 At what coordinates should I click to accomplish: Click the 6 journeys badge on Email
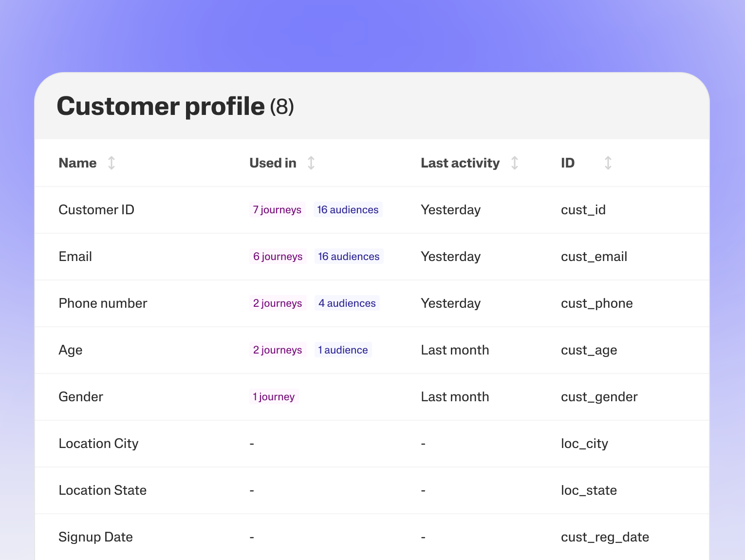tap(278, 257)
